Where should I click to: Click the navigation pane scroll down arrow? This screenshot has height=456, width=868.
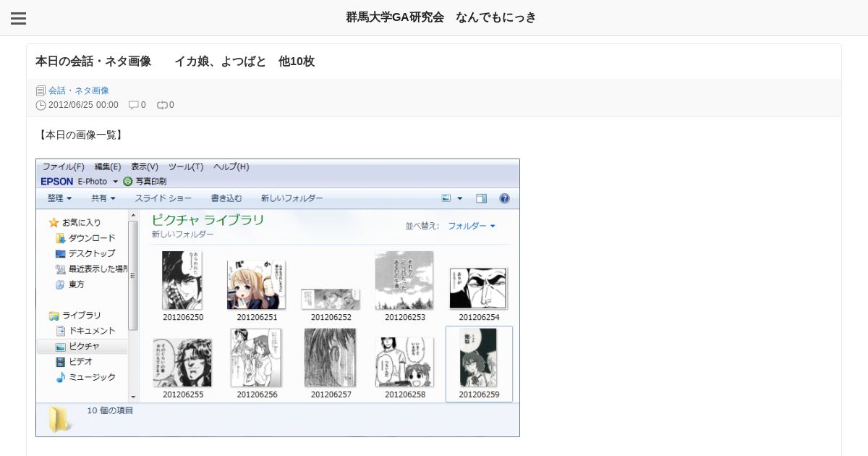pos(133,397)
